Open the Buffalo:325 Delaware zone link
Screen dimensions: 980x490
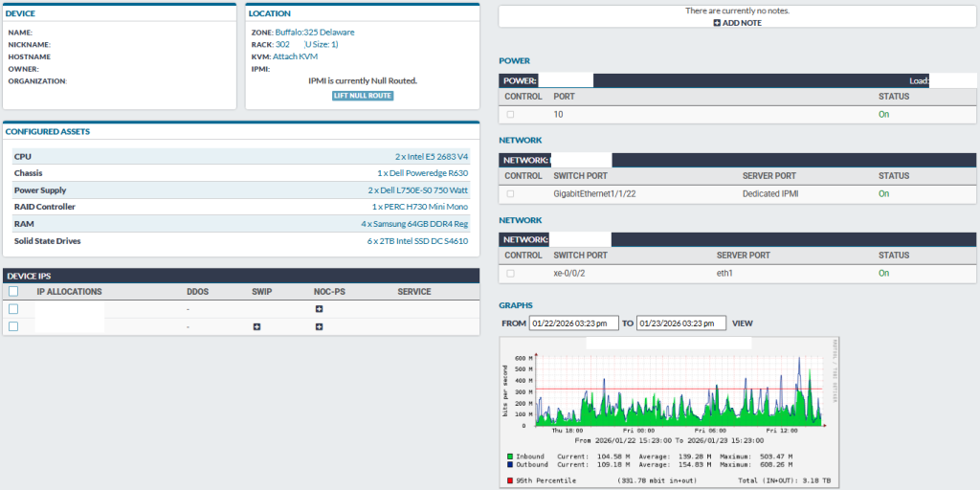tap(314, 32)
